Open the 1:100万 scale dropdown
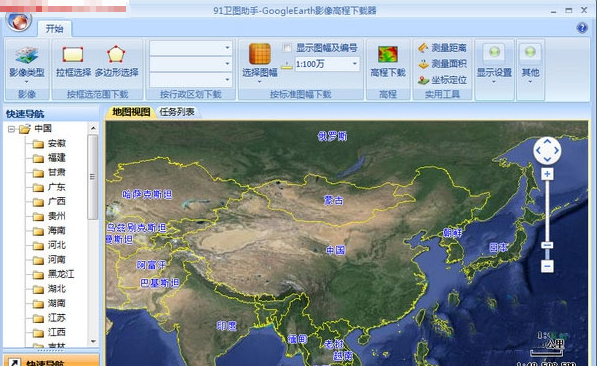The width and height of the screenshot is (597, 366). click(354, 64)
